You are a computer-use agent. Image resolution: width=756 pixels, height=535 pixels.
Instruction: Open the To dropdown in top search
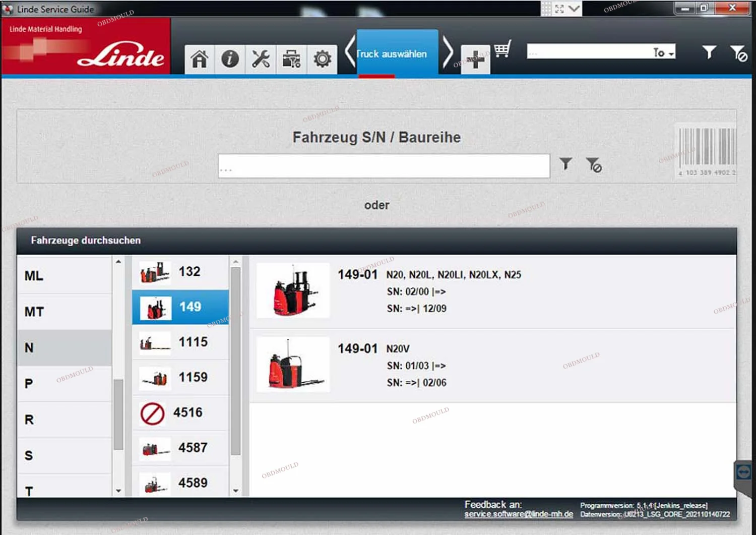click(663, 52)
